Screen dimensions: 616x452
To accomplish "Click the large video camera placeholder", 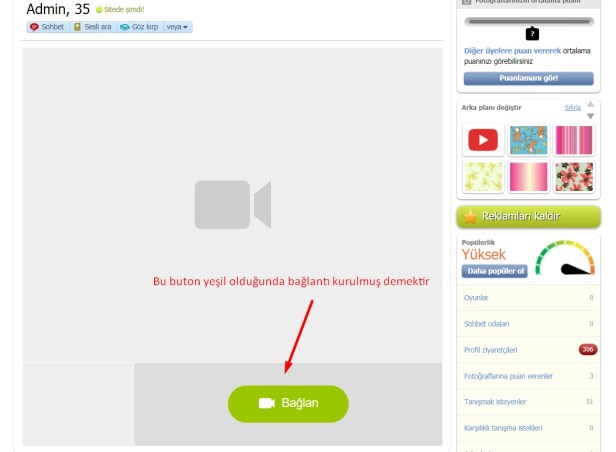I will [232, 205].
